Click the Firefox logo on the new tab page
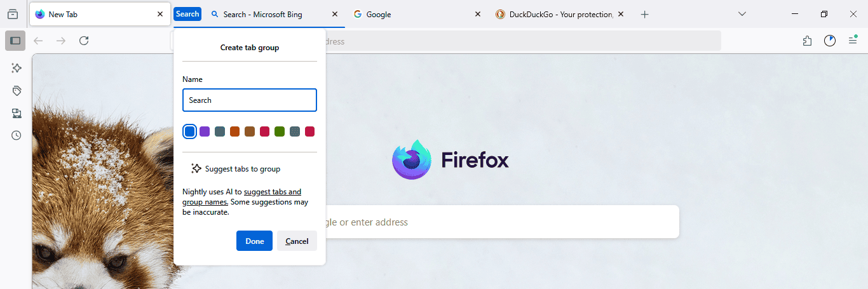The height and width of the screenshot is (289, 868). 451,160
